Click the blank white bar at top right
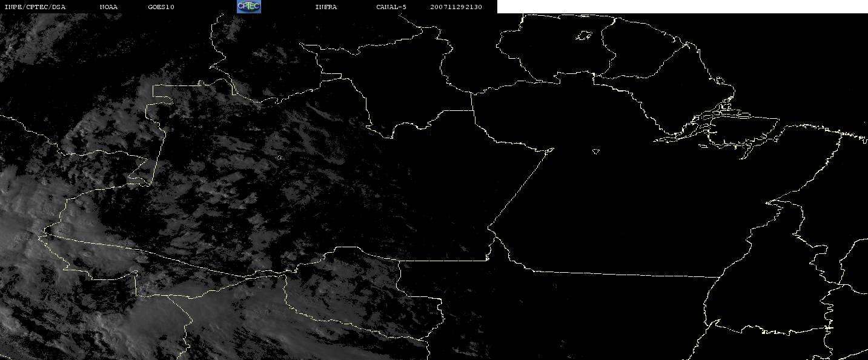Viewport: 868px width, 360px height. coord(683,6)
